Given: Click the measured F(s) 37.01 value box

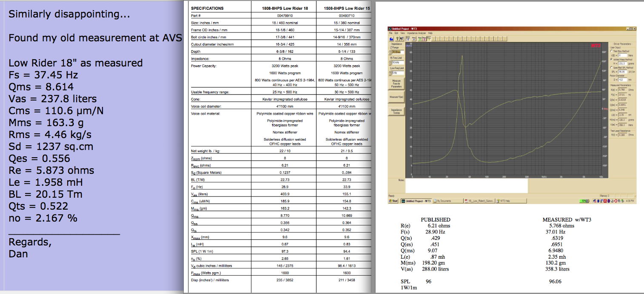Looking at the screenshot, I should pyautogui.click(x=622, y=95).
